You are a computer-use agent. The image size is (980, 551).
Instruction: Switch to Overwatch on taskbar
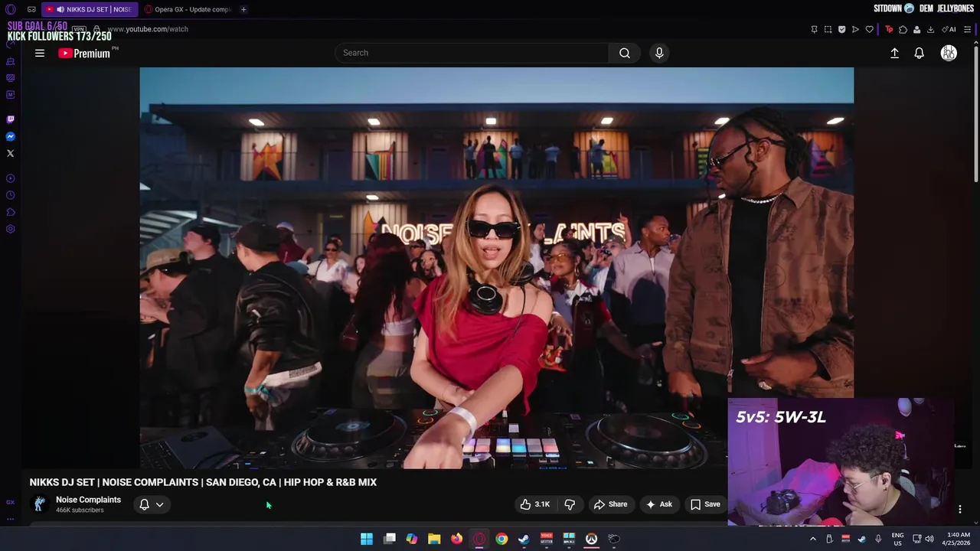[591, 539]
